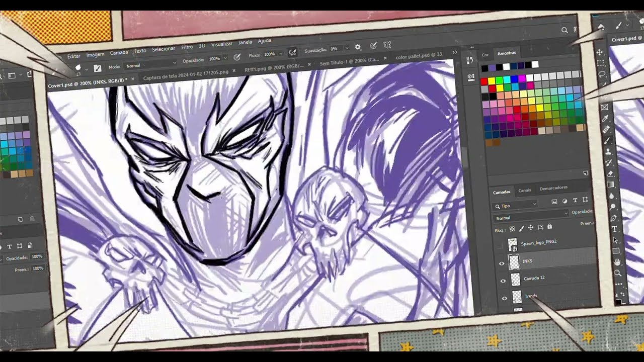Select the Rectangular Marquee tool

601,63
